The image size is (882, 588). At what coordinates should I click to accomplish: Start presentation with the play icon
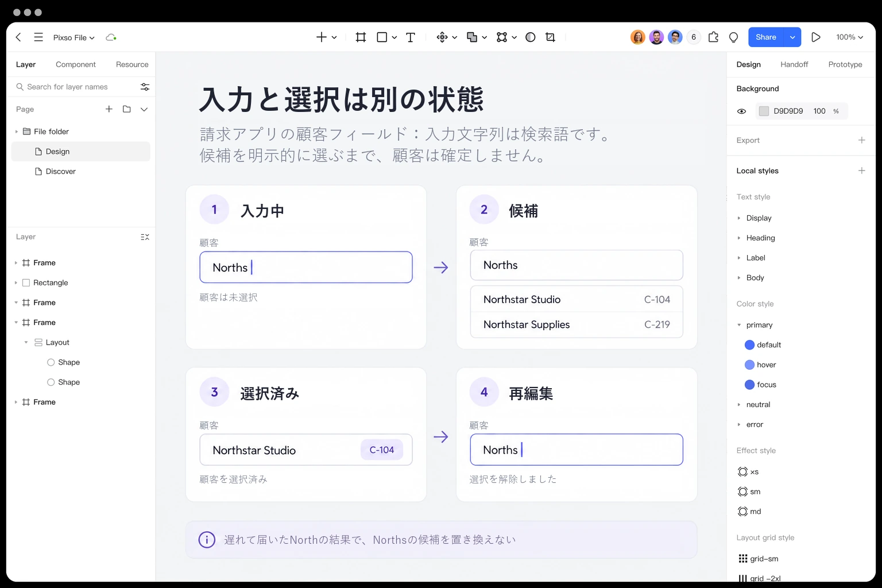click(x=816, y=37)
